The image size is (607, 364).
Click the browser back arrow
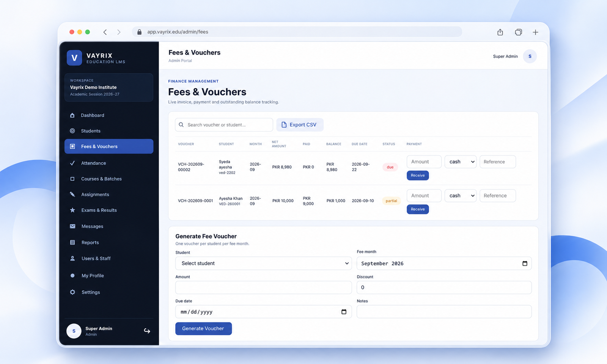[105, 32]
